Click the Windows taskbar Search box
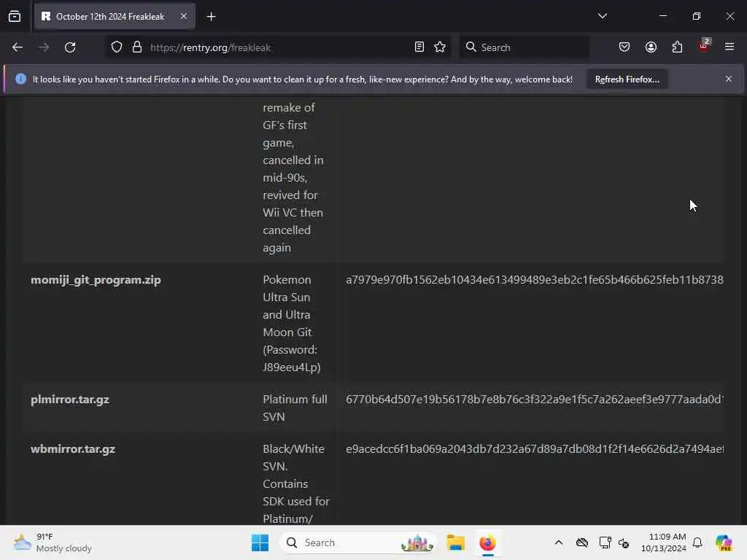 (x=358, y=542)
